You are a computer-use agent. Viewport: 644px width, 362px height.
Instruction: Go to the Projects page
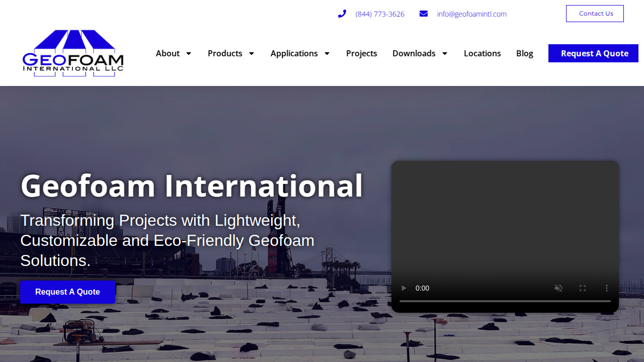[x=362, y=53]
